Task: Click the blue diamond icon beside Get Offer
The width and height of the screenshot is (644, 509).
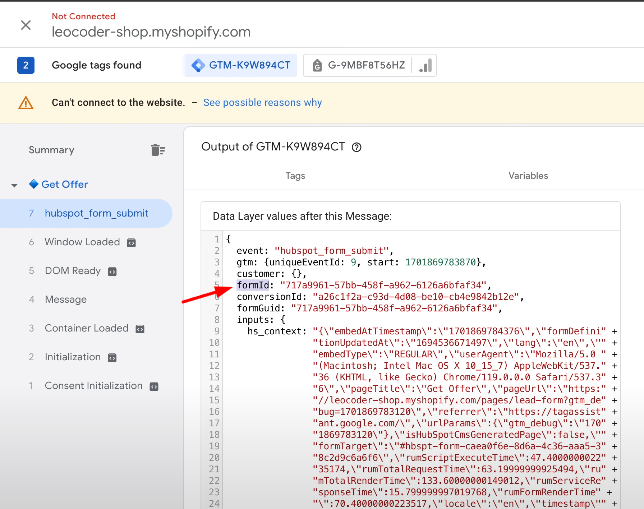Action: tap(34, 184)
